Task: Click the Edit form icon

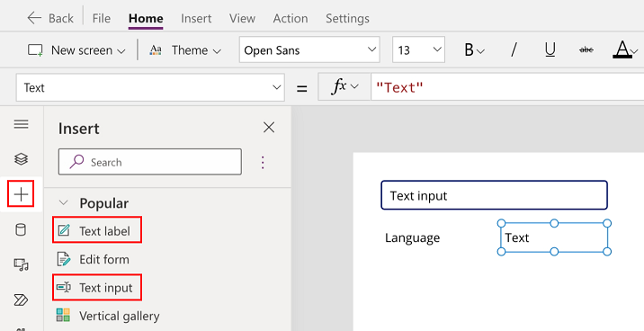Action: [x=63, y=259]
